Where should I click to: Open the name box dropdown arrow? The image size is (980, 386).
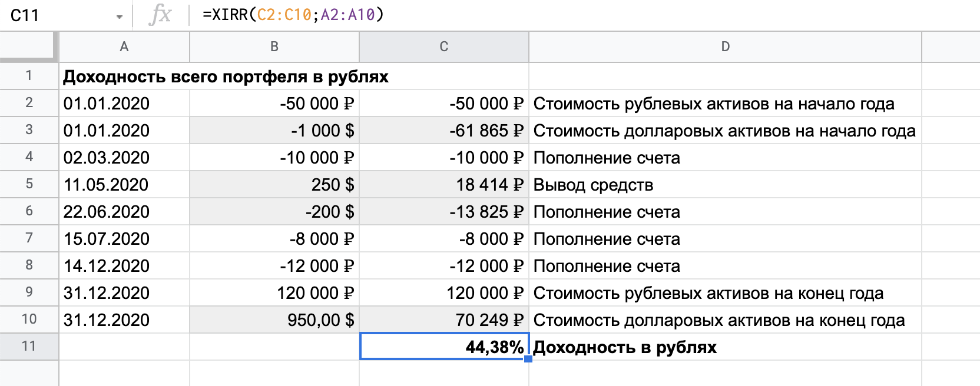coord(120,16)
